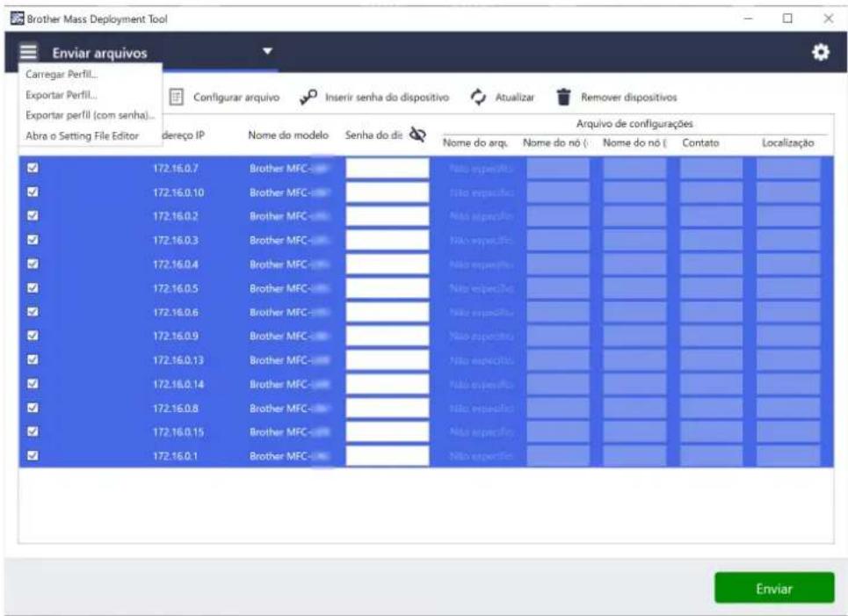This screenshot has width=848, height=616.
Task: Choose Abra o Setting File Editor
Action: click(83, 135)
